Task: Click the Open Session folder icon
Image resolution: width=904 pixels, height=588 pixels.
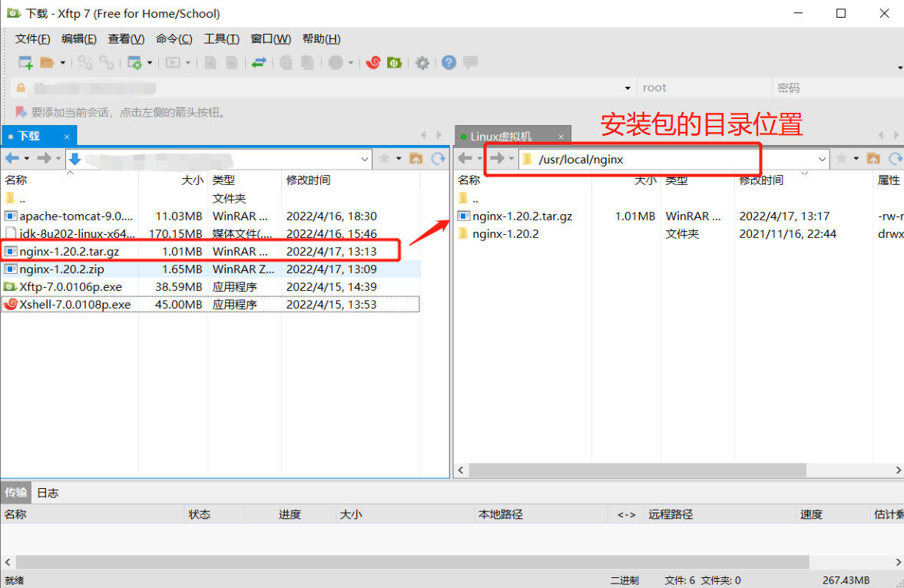Action: coord(47,62)
